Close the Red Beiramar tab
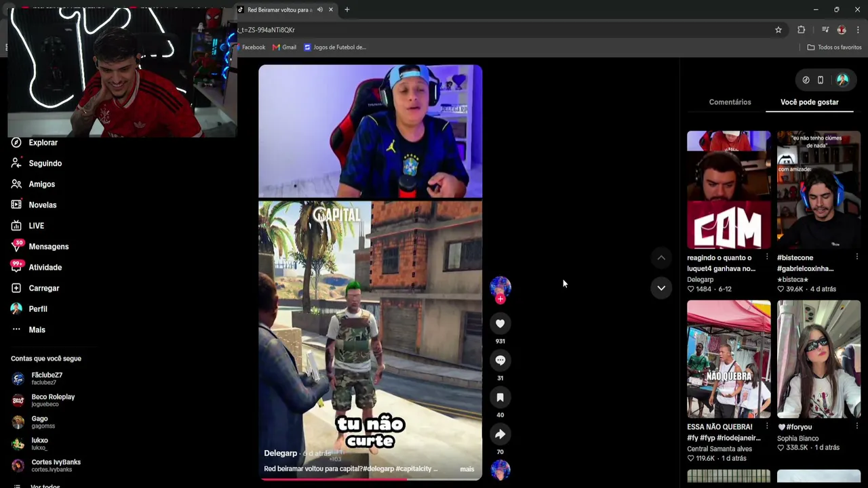The width and height of the screenshot is (868, 488). coord(331,9)
